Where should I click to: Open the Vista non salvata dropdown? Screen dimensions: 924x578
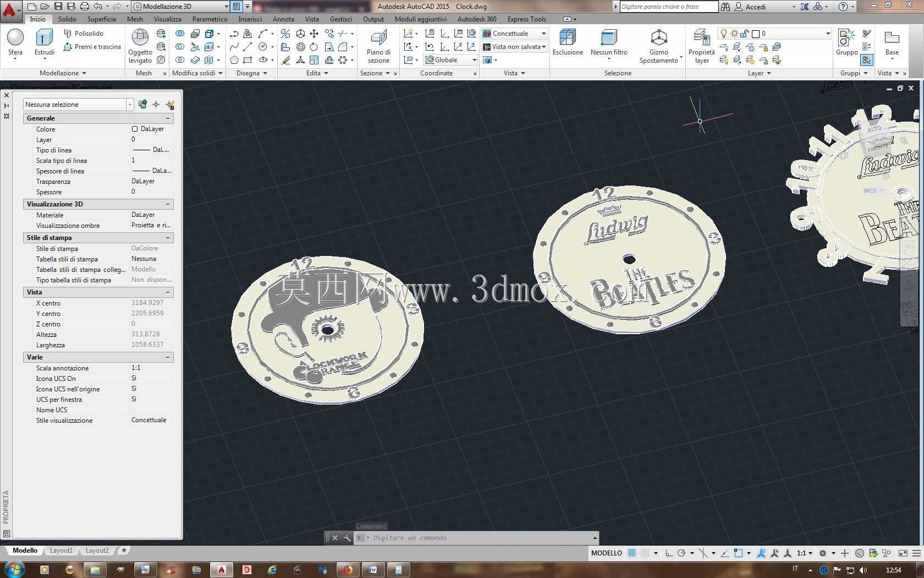tap(514, 47)
